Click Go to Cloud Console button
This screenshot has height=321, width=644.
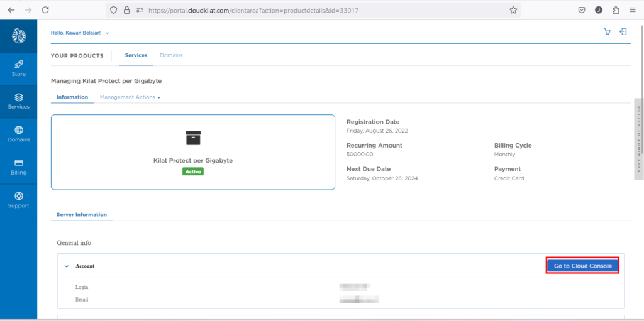tap(583, 266)
